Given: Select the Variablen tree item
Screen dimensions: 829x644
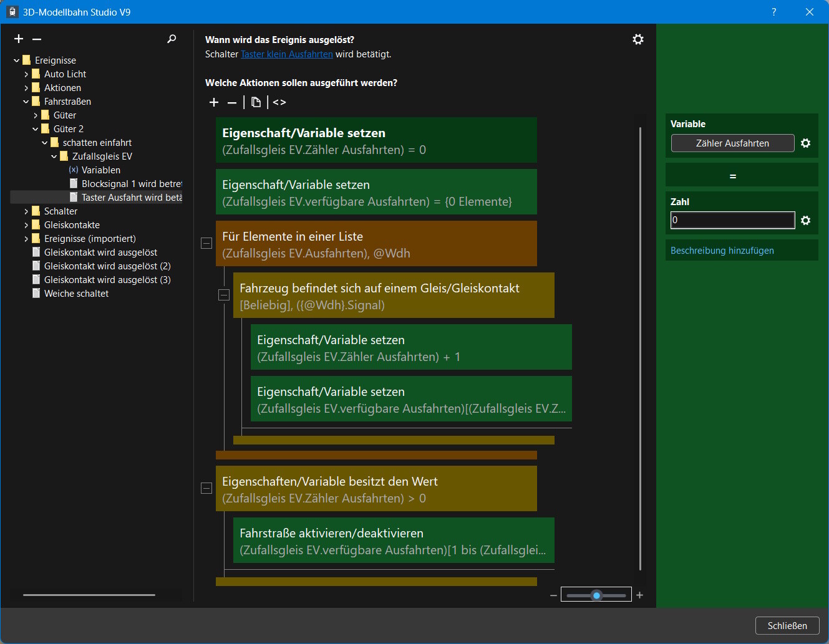Looking at the screenshot, I should tap(100, 170).
